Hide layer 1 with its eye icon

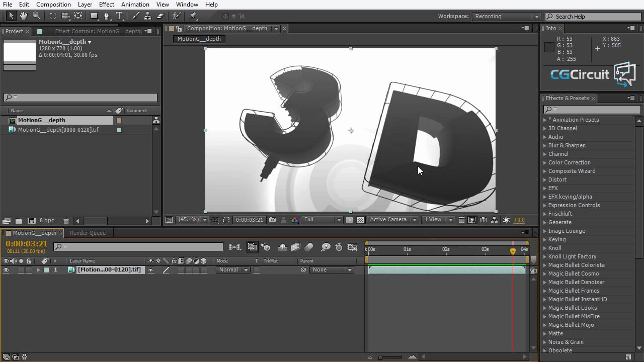coord(6,270)
